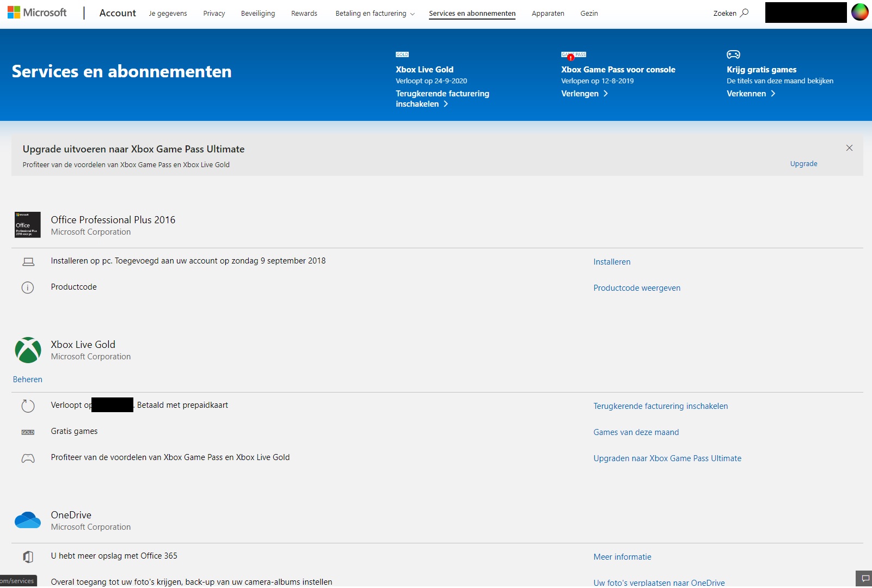Click the Office Professional Plus 2016 thumbnail
872x588 pixels.
point(27,225)
